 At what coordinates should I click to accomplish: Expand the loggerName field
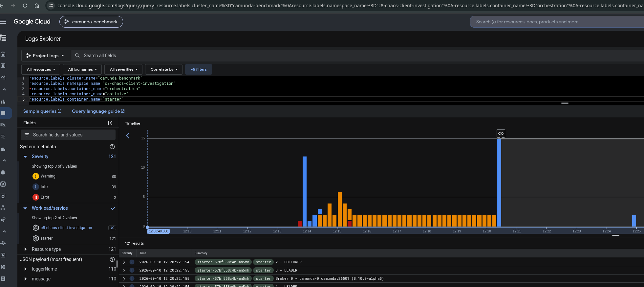pyautogui.click(x=25, y=269)
